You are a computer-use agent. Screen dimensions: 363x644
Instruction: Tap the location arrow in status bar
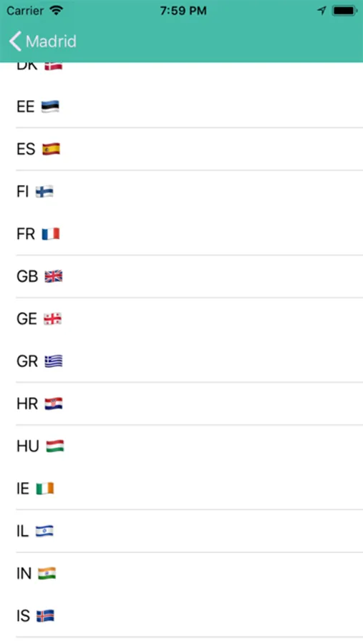pyautogui.click(x=322, y=11)
